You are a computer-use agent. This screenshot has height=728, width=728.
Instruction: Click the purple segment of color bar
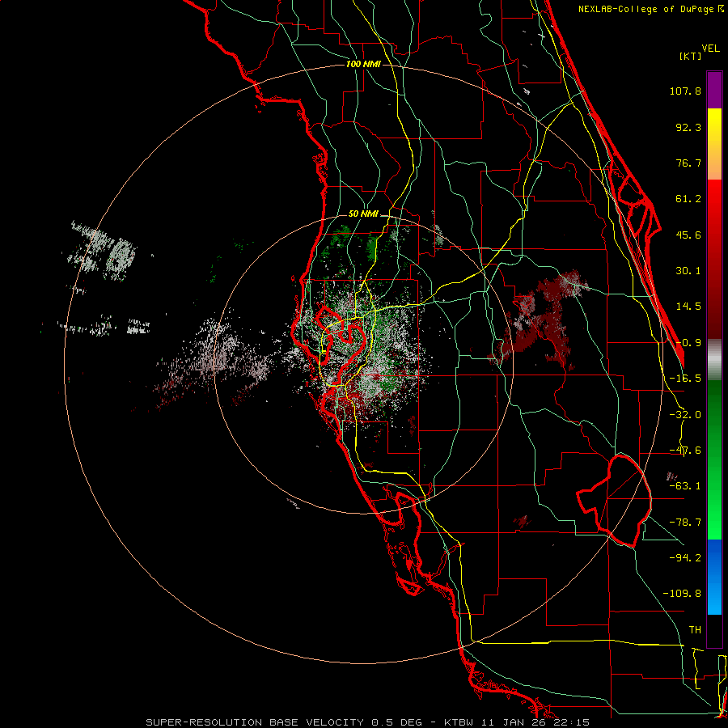tap(714, 90)
